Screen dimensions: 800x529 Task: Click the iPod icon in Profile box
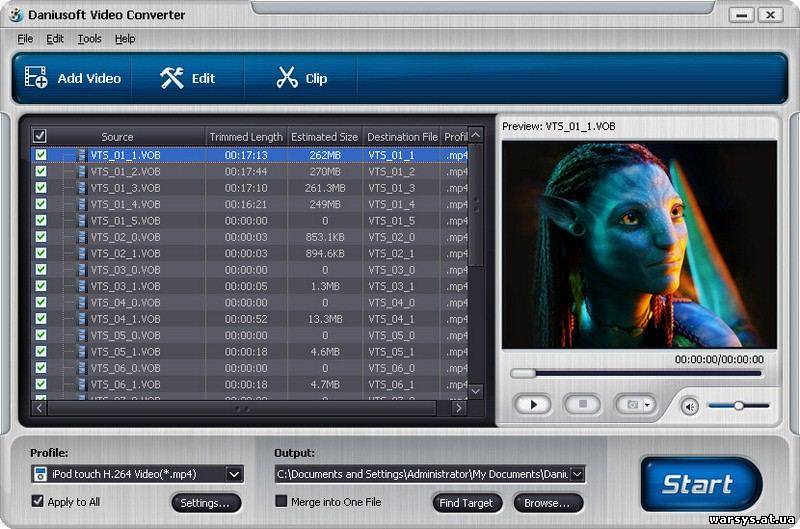pos(40,474)
